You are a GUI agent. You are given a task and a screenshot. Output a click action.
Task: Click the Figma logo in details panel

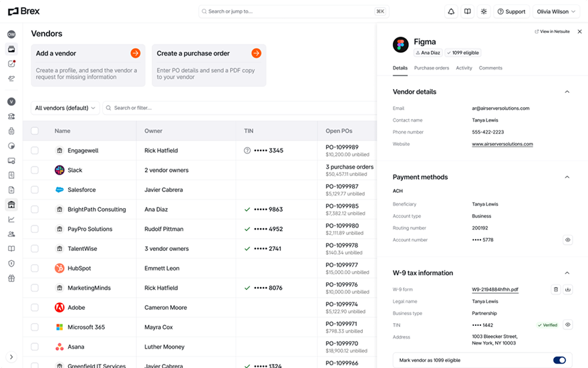[x=400, y=45]
